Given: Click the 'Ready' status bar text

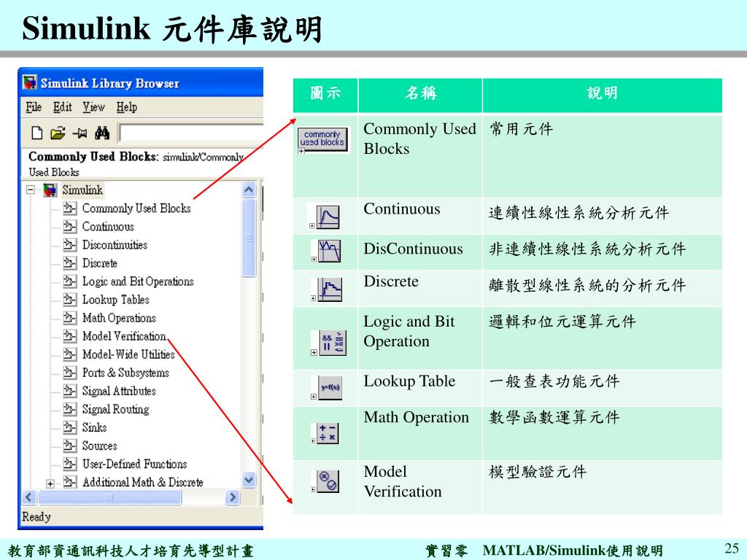Looking at the screenshot, I should (36, 517).
